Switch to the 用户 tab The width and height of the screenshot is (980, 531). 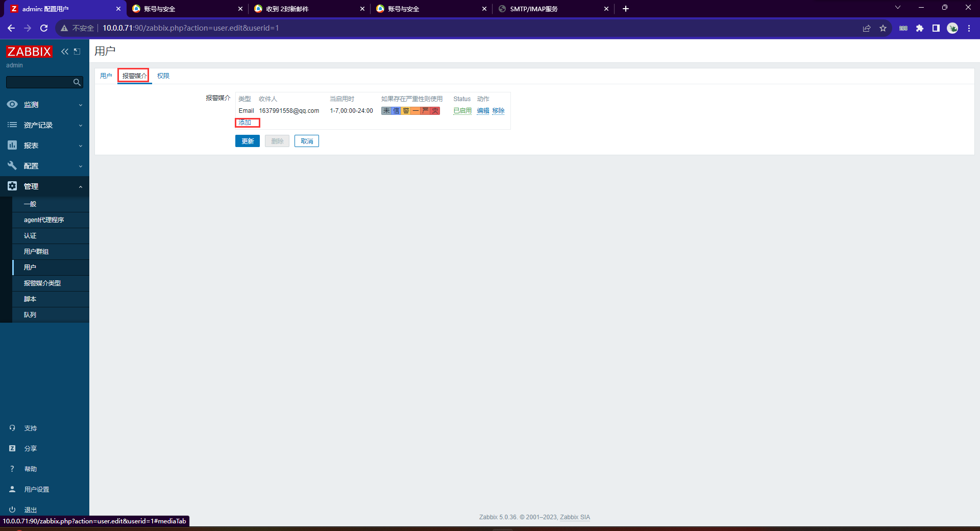106,76
